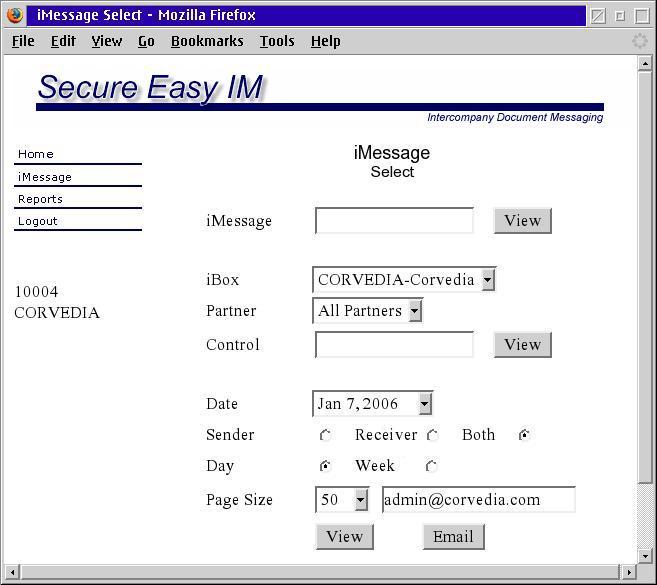
Task: Click the vertical scrollbar up arrow
Action: click(x=645, y=63)
